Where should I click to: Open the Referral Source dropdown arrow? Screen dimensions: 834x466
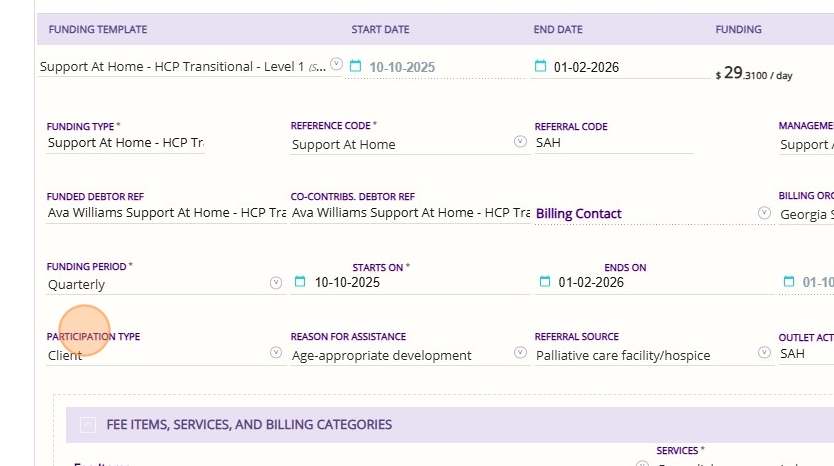pyautogui.click(x=764, y=353)
